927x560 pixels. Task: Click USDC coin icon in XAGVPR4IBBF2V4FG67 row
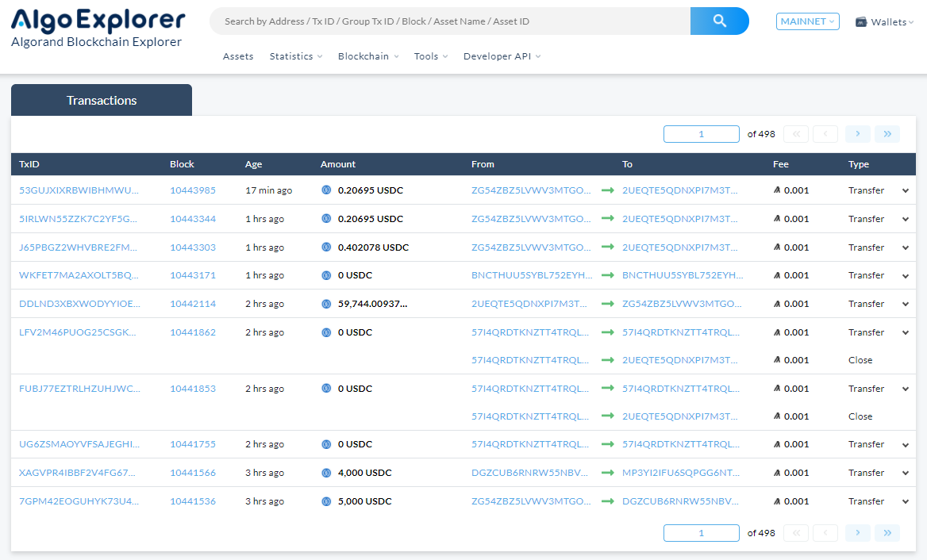click(x=325, y=473)
